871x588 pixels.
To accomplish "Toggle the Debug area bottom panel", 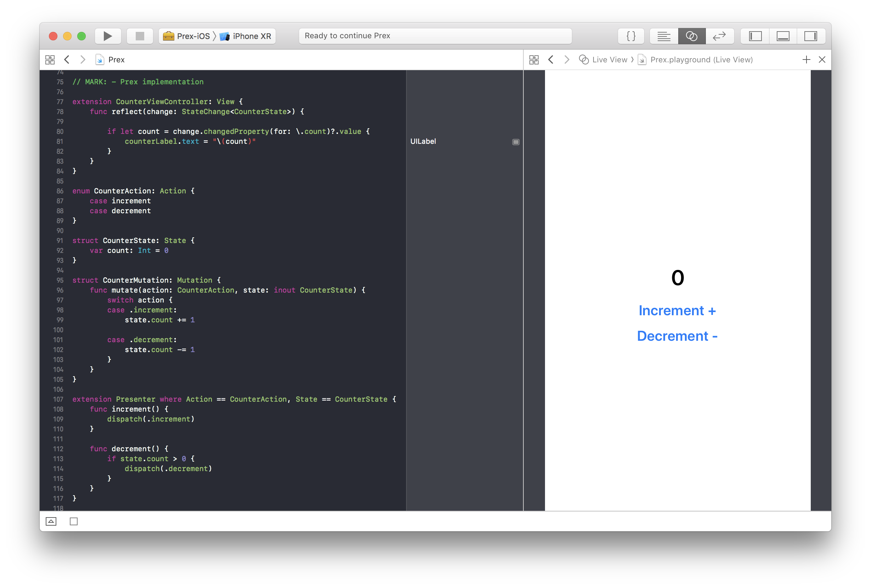I will [783, 36].
